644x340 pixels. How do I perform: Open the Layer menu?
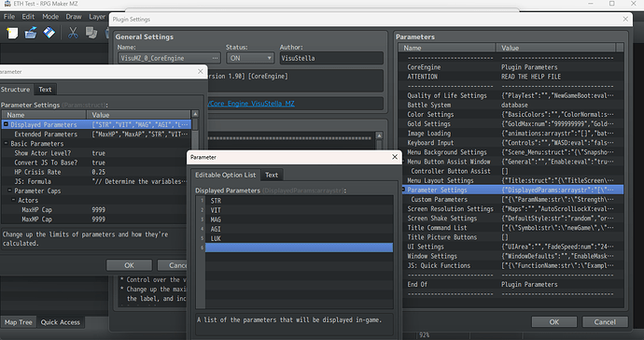pyautogui.click(x=97, y=17)
